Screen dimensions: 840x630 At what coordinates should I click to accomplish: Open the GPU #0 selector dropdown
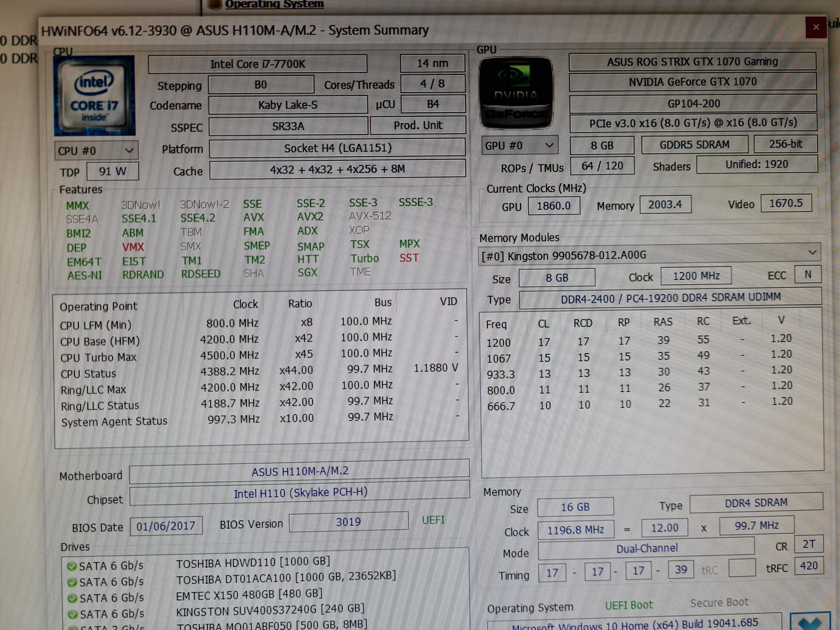coord(519,146)
